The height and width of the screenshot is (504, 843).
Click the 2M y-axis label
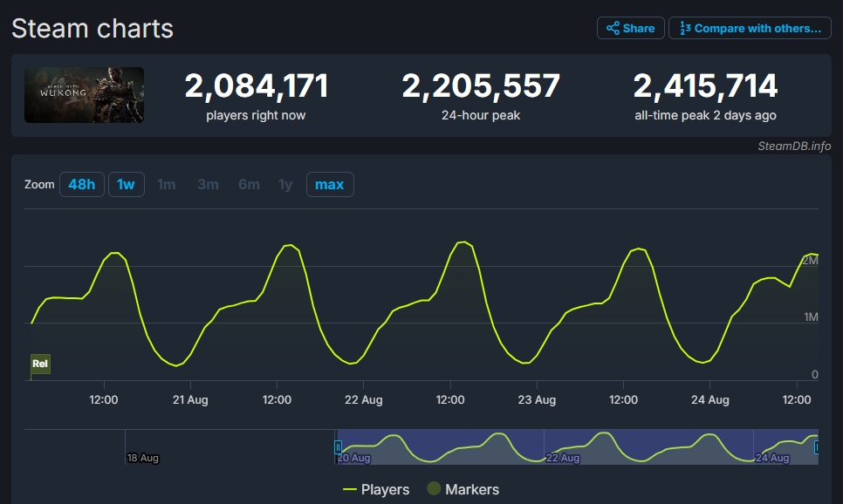(x=810, y=261)
